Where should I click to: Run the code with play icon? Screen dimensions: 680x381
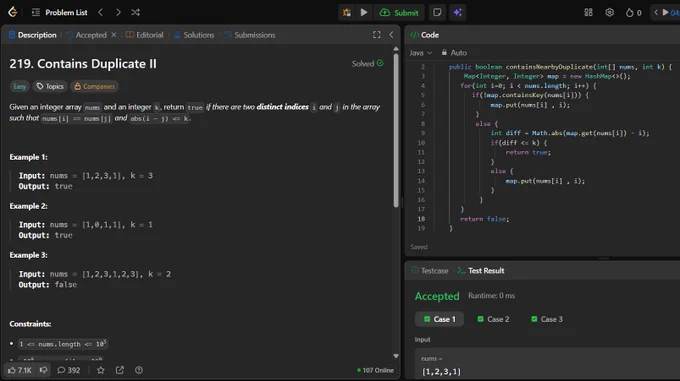point(364,13)
